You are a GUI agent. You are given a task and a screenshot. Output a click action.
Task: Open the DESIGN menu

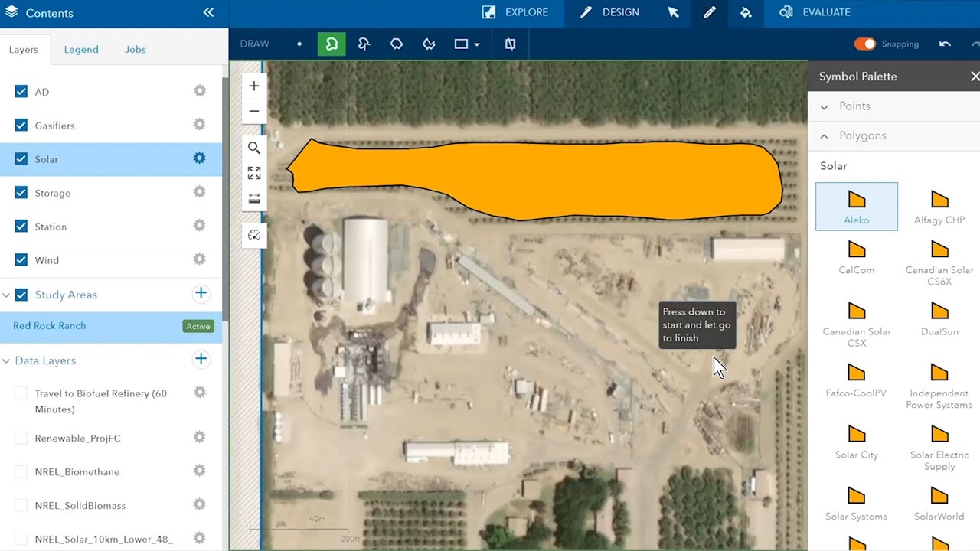(x=609, y=12)
